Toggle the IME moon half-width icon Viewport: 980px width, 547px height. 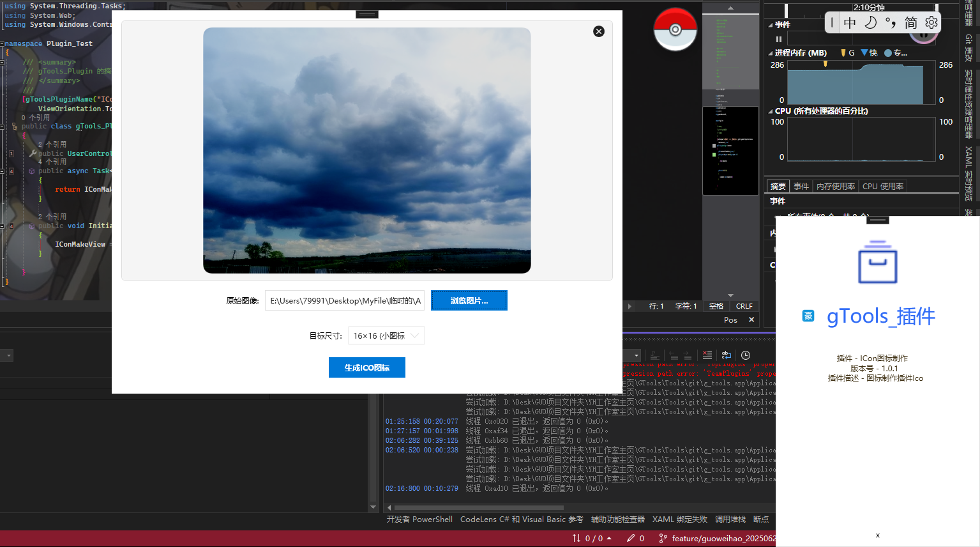pos(870,23)
